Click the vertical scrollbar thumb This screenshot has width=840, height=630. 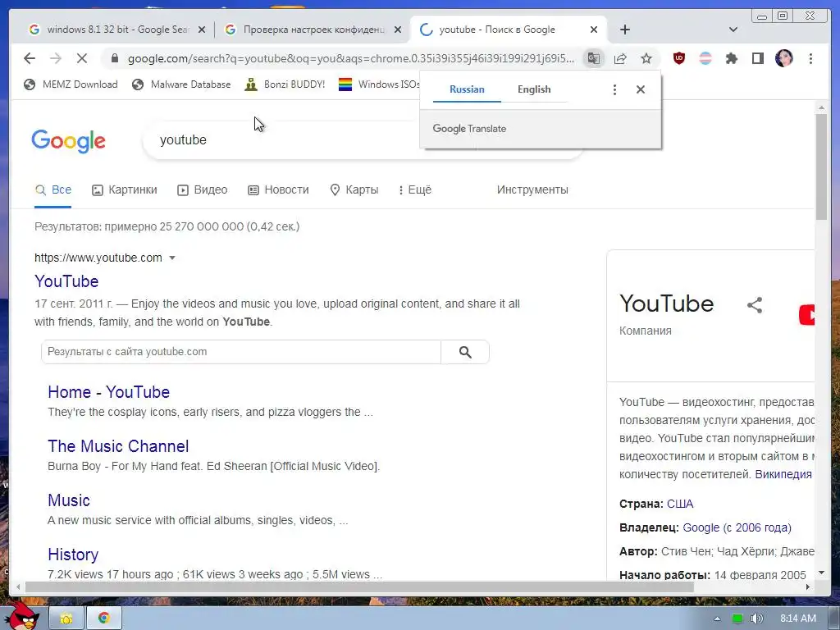tap(821, 166)
